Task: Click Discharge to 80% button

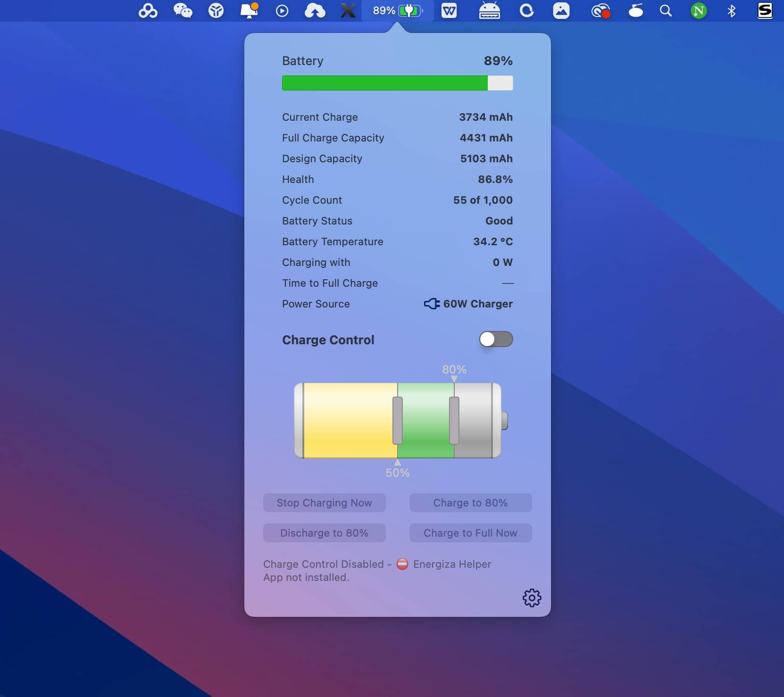Action: (325, 533)
